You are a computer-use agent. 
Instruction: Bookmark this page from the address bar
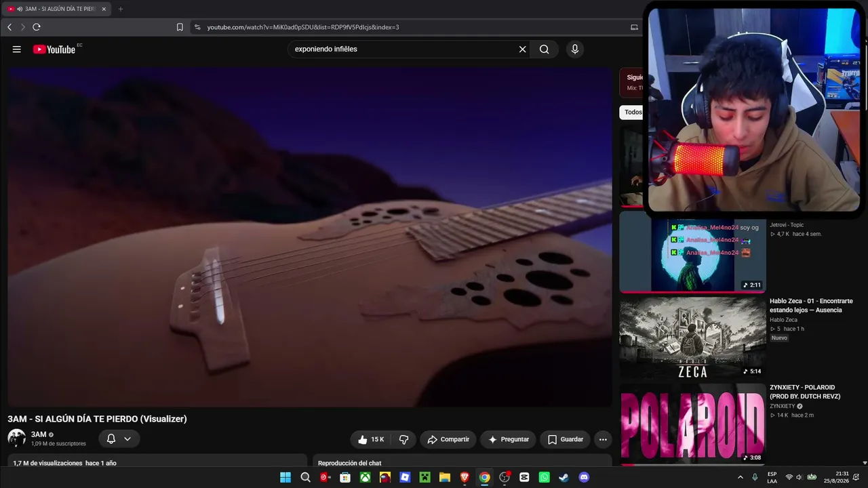coord(180,27)
